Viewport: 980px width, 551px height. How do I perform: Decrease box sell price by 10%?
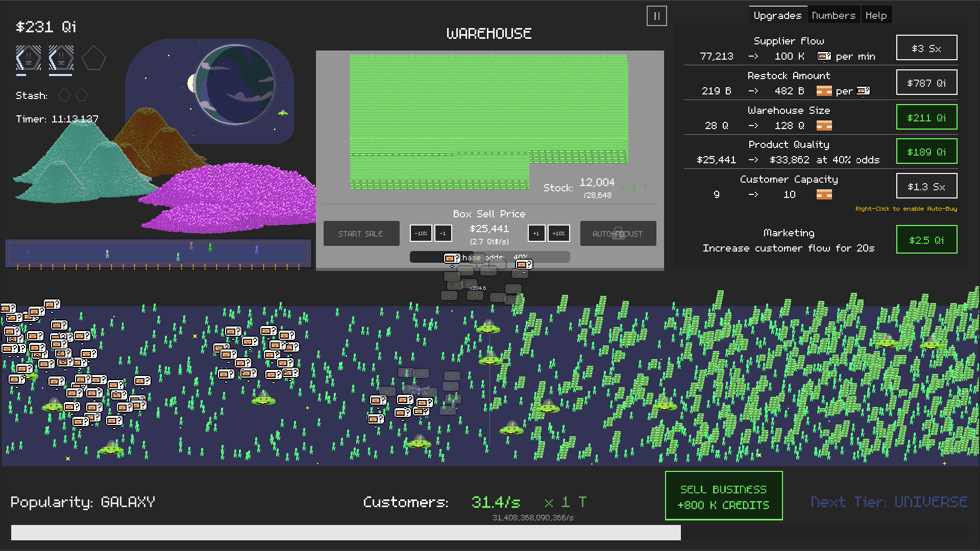click(x=421, y=234)
